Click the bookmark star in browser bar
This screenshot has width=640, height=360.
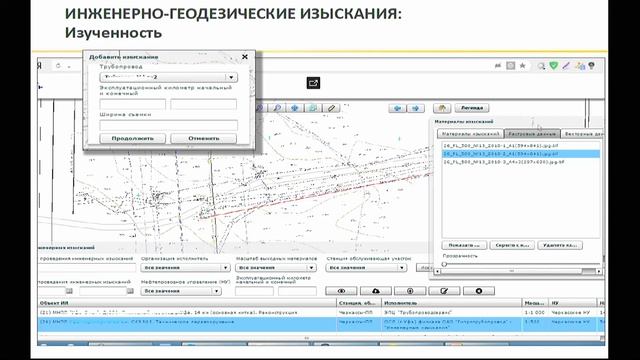point(522,65)
